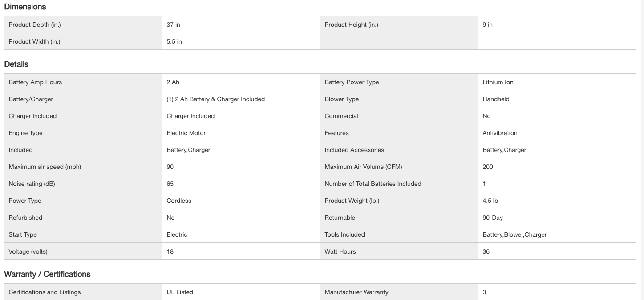Select the Noise rating (dB) label

(x=32, y=184)
